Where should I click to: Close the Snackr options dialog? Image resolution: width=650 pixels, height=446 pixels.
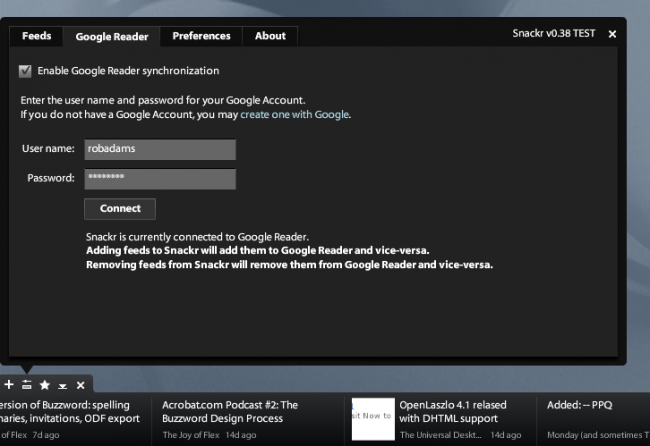(x=612, y=34)
